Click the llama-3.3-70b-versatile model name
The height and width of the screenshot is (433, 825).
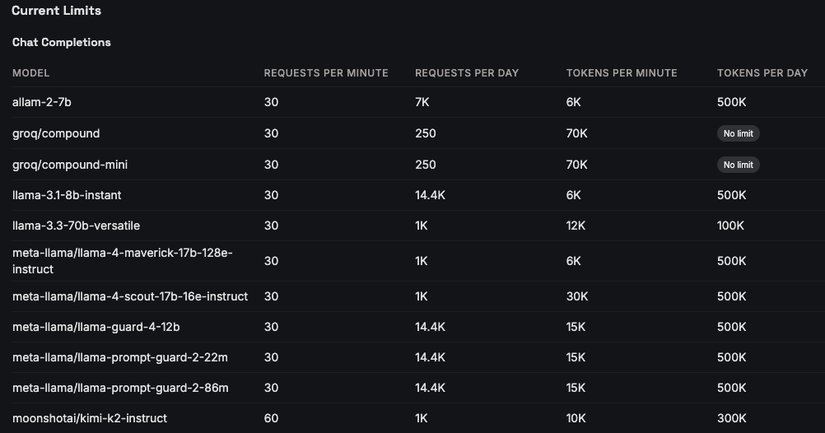click(76, 226)
